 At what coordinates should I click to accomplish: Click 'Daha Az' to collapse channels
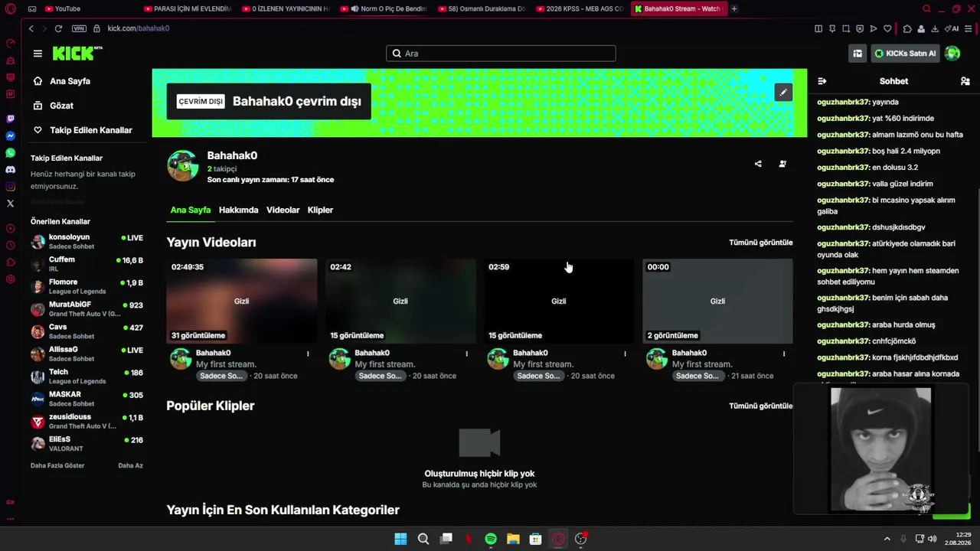(130, 465)
